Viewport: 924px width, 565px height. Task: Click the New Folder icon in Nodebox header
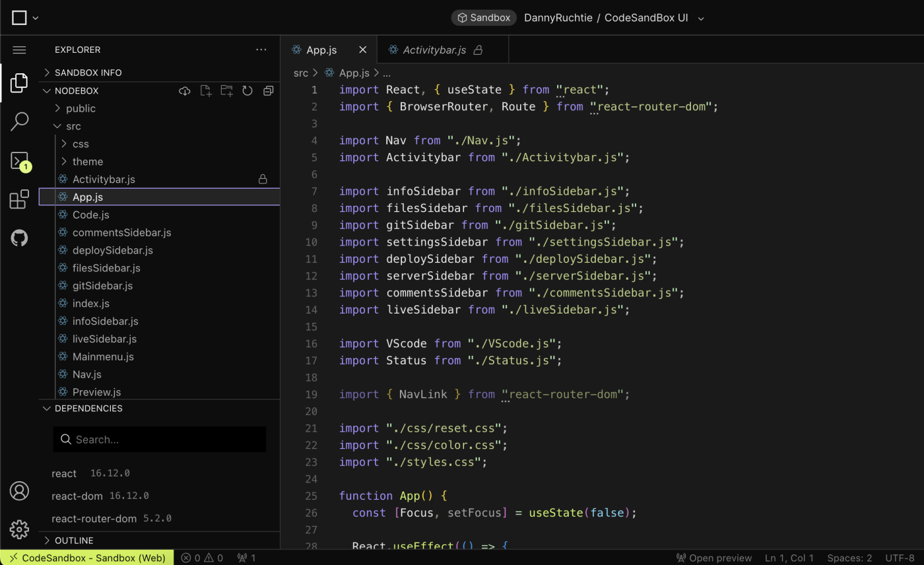tap(226, 91)
